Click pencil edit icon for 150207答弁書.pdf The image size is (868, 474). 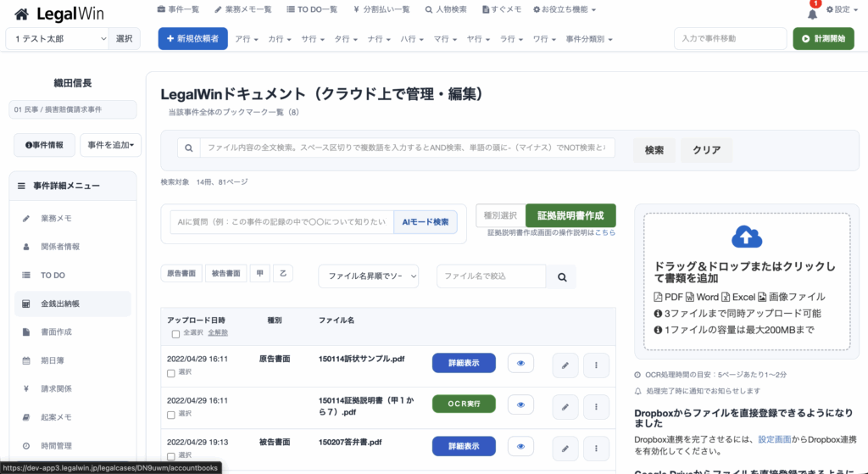tap(565, 447)
